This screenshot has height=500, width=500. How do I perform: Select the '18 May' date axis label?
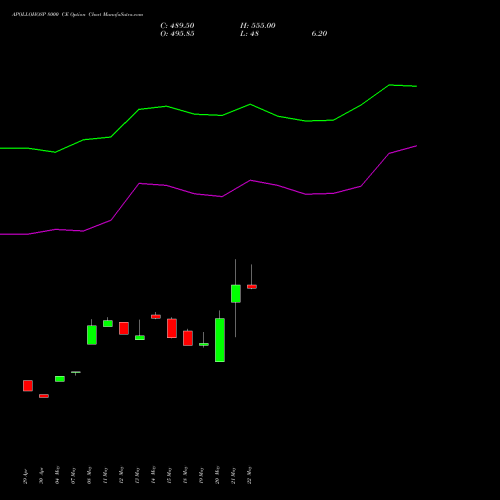[186, 475]
